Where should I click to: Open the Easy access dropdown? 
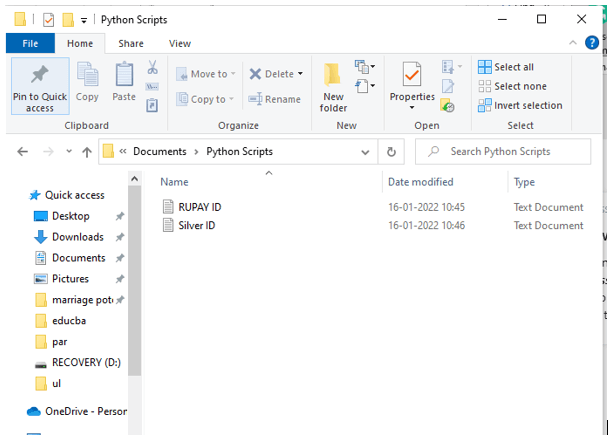tap(365, 86)
